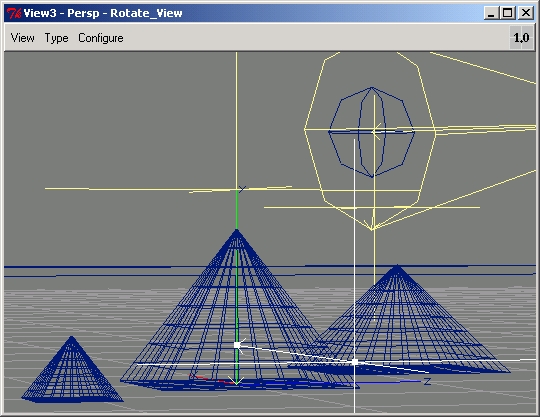The image size is (540, 417).
Task: Pick the small cone wireframe at bottom left
Action: point(72,369)
